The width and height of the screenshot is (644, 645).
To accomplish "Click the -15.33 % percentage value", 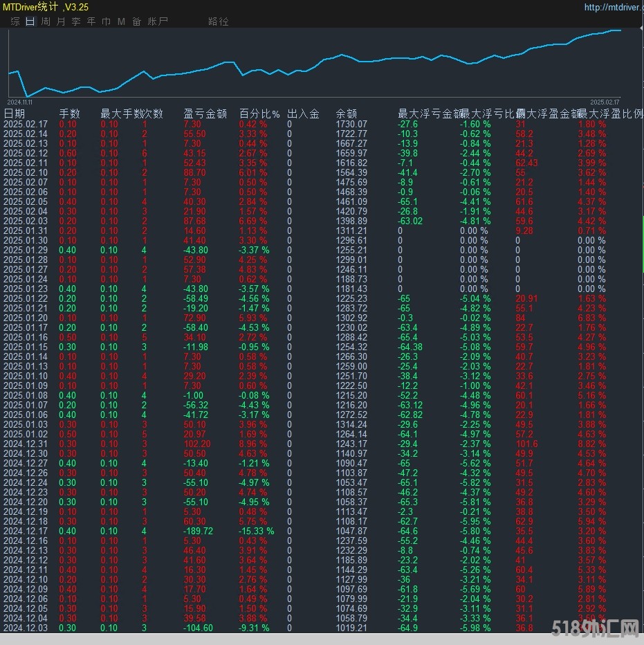I will click(256, 531).
